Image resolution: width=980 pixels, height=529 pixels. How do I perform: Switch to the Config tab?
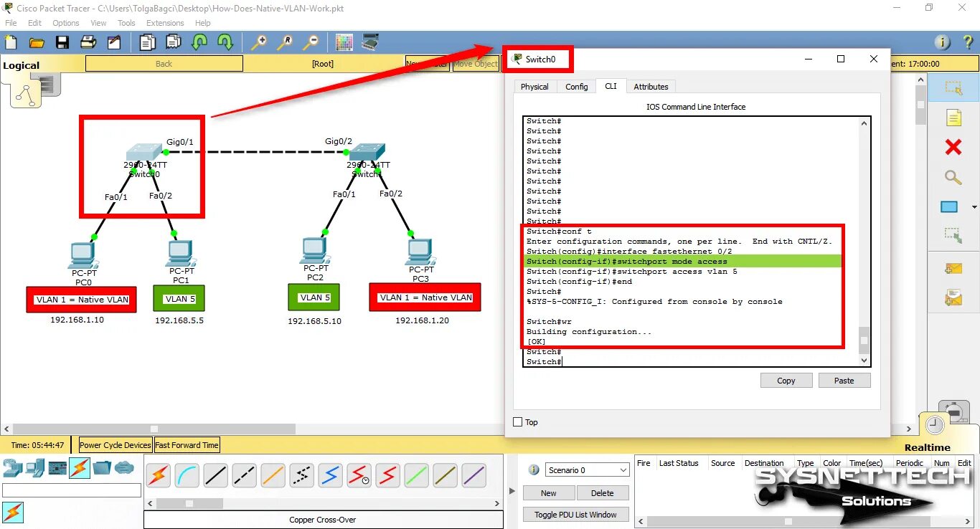click(576, 87)
